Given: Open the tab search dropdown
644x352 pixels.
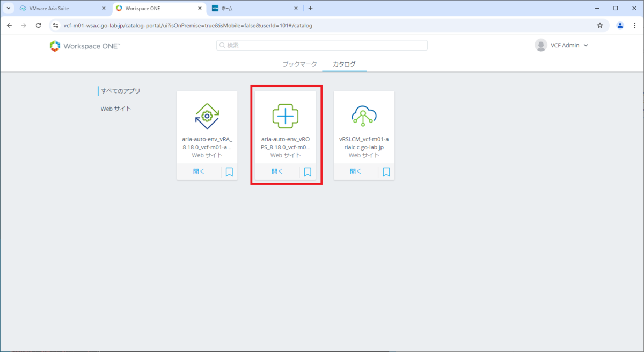Looking at the screenshot, I should [x=8, y=8].
